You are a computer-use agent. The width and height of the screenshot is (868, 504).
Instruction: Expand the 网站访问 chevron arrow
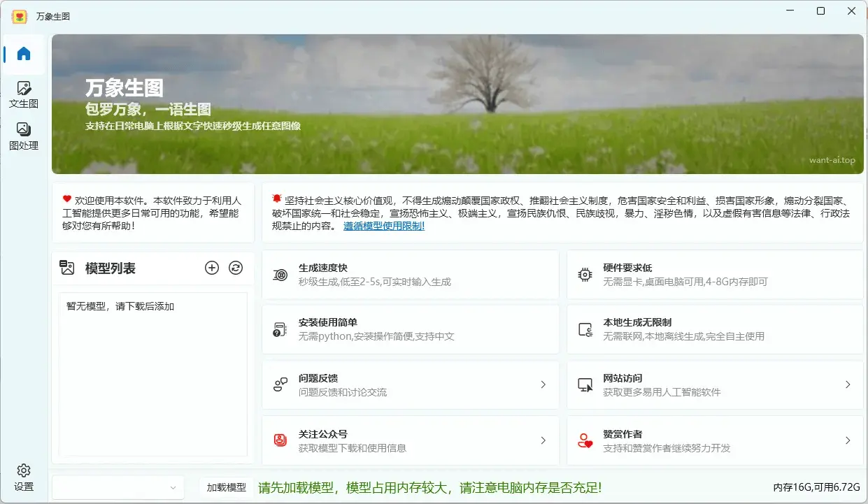848,384
